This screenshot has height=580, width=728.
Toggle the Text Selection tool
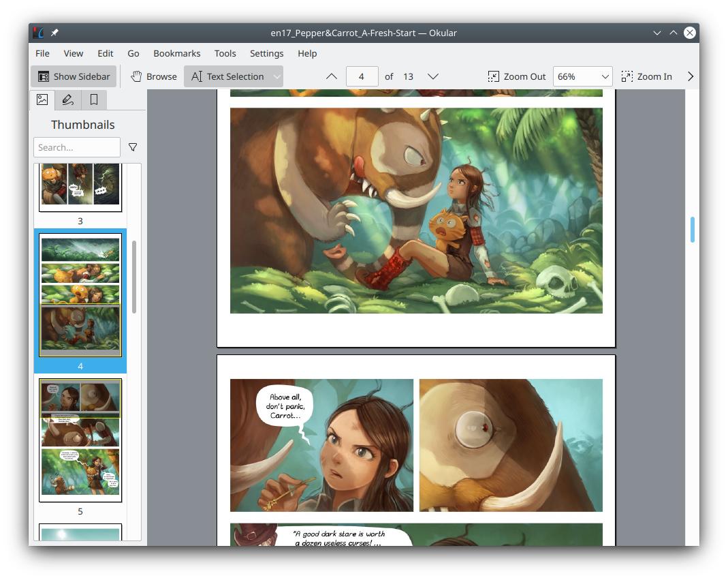tap(227, 76)
